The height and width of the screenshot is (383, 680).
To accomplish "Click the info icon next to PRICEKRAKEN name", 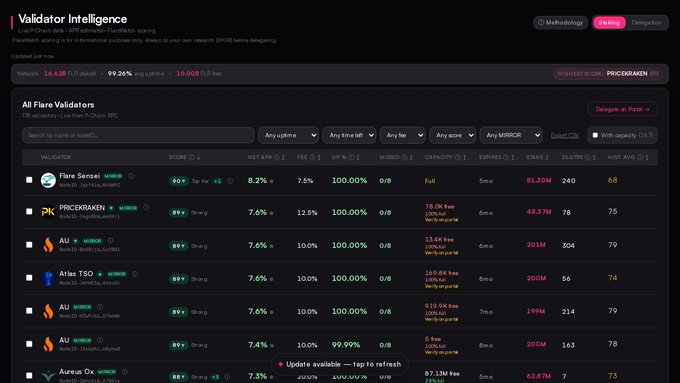I will tap(146, 208).
